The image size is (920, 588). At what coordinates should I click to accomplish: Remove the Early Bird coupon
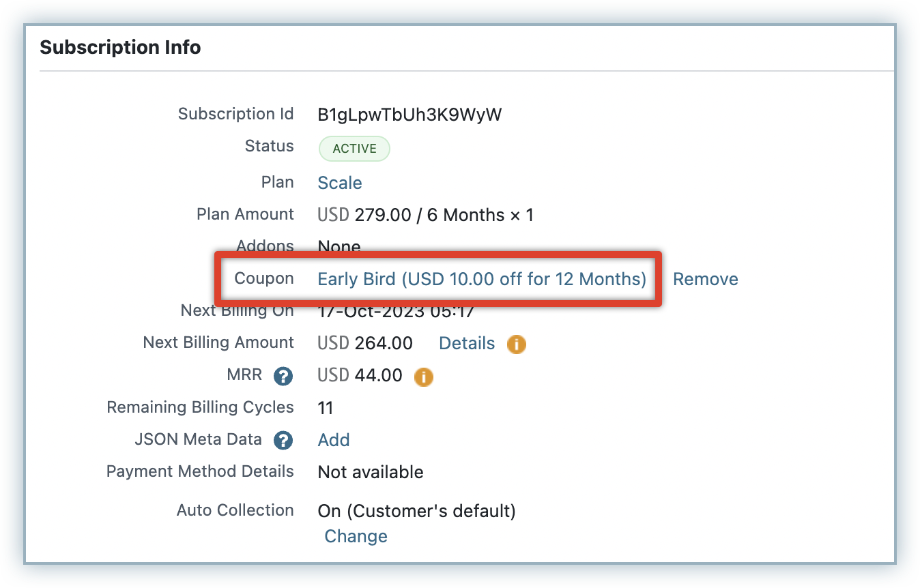click(705, 279)
